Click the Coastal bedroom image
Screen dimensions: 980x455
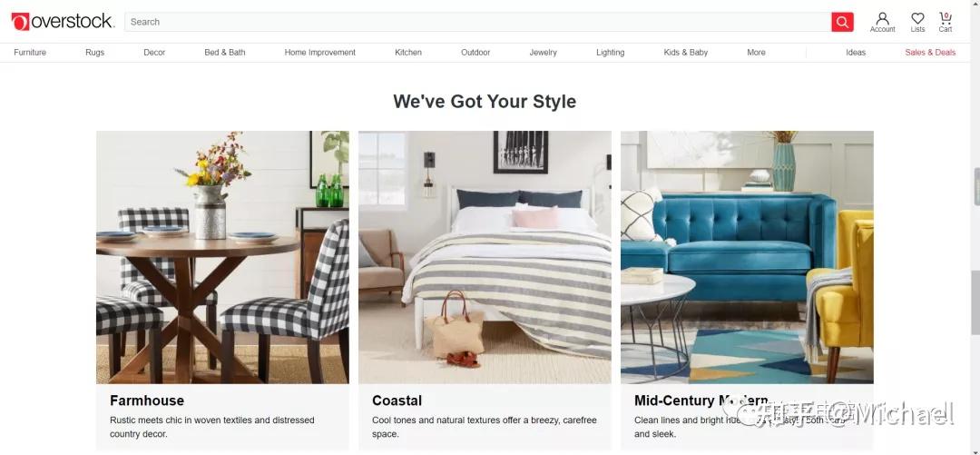[485, 257]
